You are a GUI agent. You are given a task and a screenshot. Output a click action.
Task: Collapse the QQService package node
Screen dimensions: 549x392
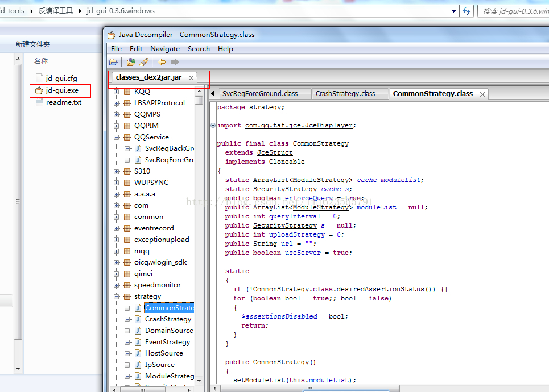(116, 137)
